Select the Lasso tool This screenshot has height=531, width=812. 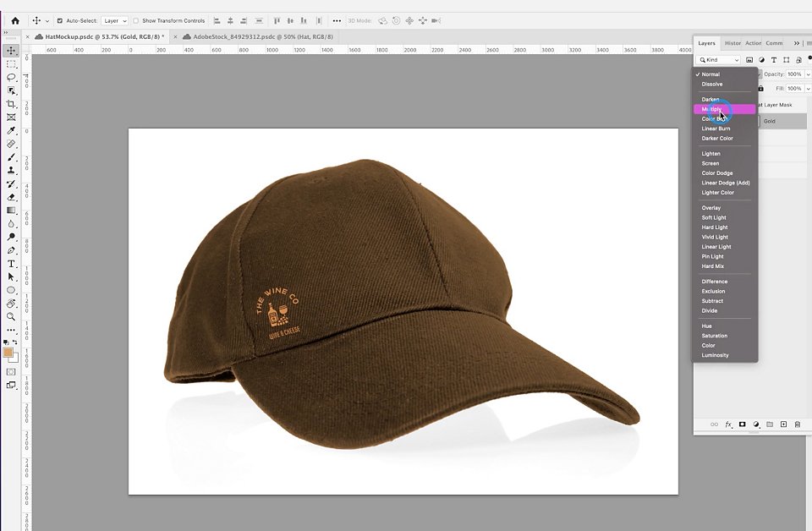pos(11,77)
